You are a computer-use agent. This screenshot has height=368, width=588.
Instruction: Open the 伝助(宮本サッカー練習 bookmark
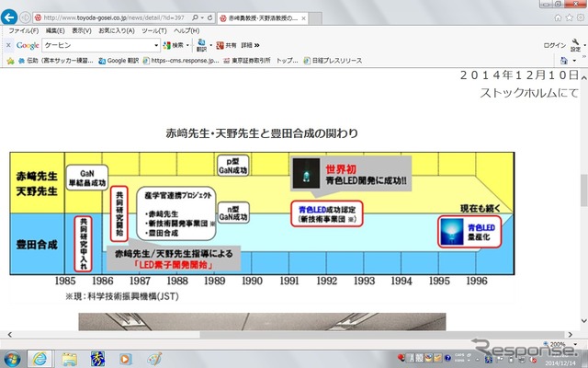(55, 61)
